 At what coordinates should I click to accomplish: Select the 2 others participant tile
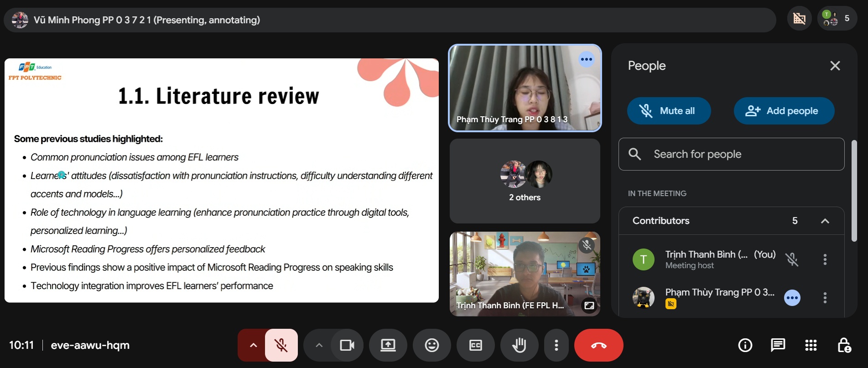coord(525,181)
